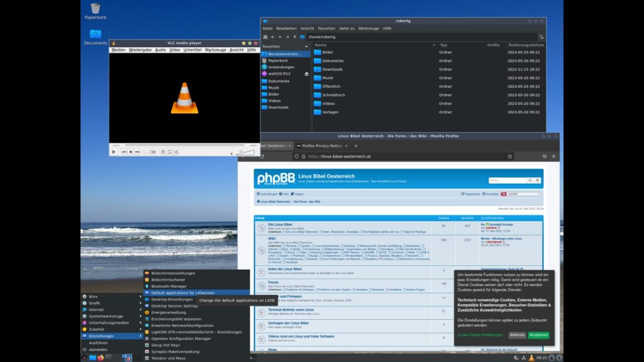Click the VLC play button
Image resolution: width=644 pixels, height=362 pixels.
click(114, 152)
